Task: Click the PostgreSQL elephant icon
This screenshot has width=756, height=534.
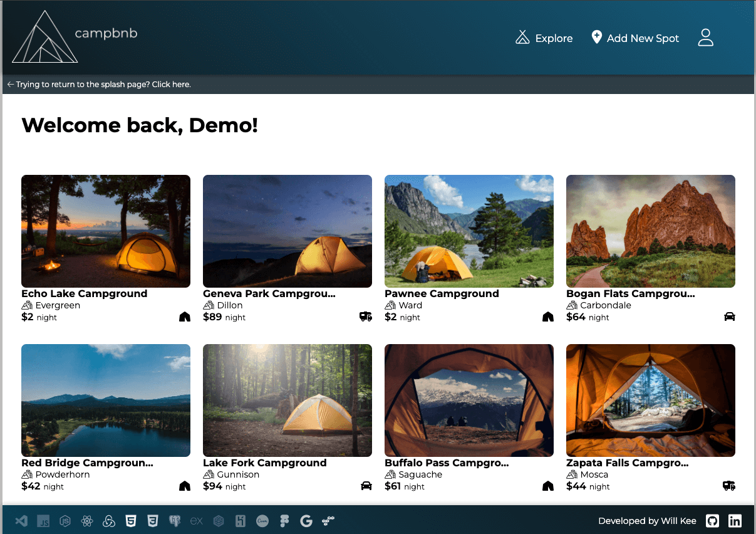Action: point(174,521)
